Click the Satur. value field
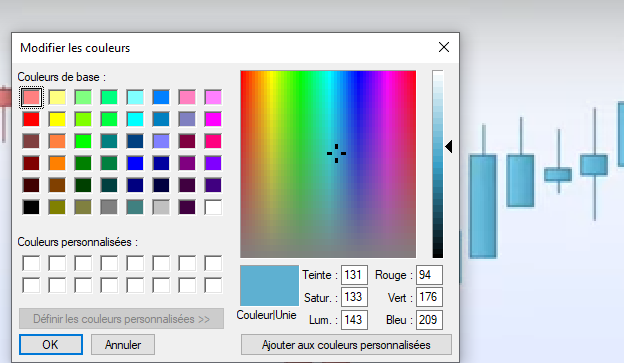The image size is (624, 363). coord(354,297)
